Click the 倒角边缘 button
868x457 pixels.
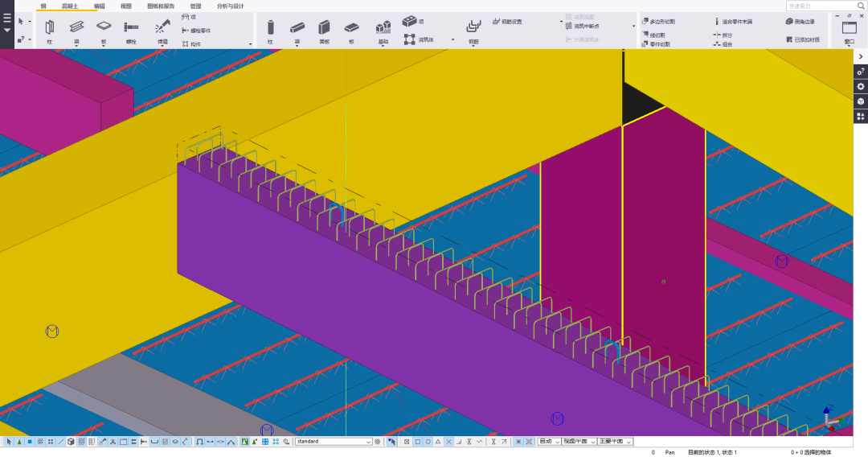pyautogui.click(x=800, y=22)
